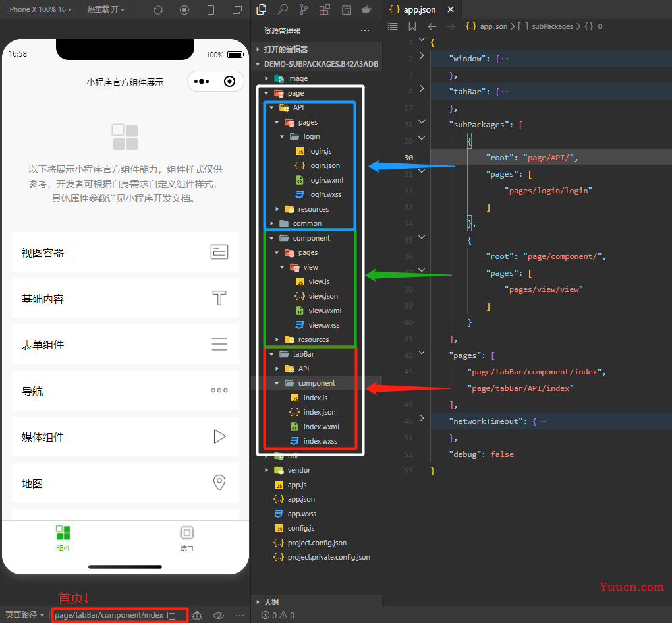
Task: Click the errors count icon in status bar
Action: tap(268, 615)
